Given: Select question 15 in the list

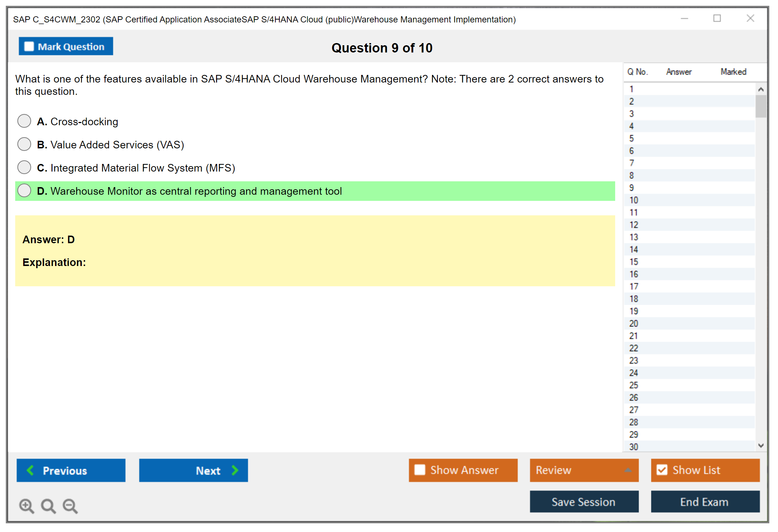Looking at the screenshot, I should (x=634, y=262).
